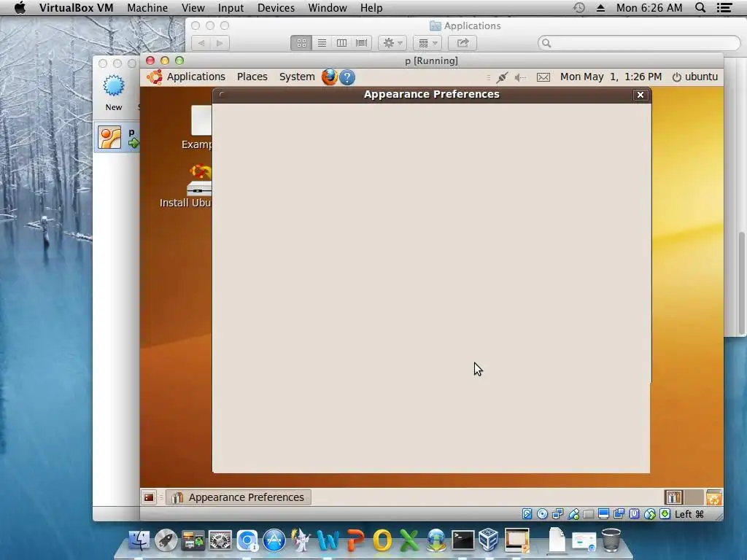Open the ubuntu user power menu

coord(694,77)
